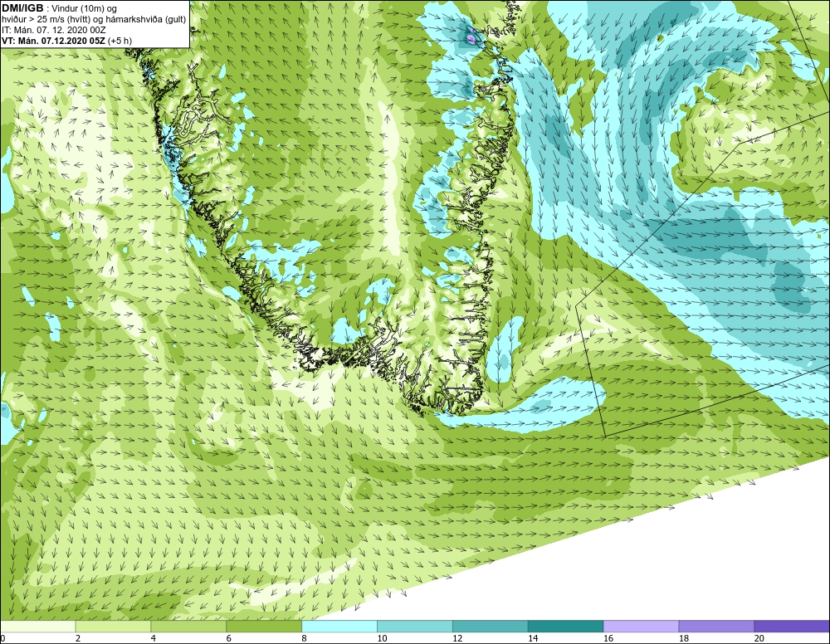This screenshot has height=644, width=830.
Task: Click the legend scale label "10"
Action: coord(382,639)
